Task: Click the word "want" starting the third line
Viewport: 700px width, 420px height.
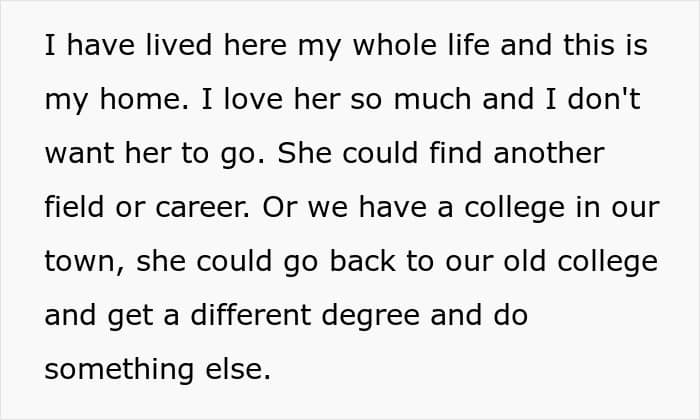Action: (x=76, y=154)
